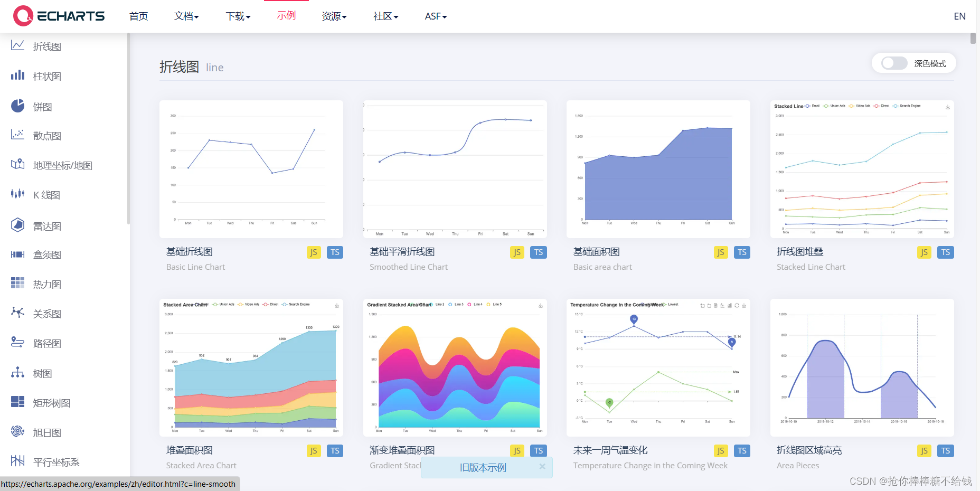Viewport: 980px width, 491px height.
Task: Open Stacked Area Chart thumbnail
Action: click(251, 367)
